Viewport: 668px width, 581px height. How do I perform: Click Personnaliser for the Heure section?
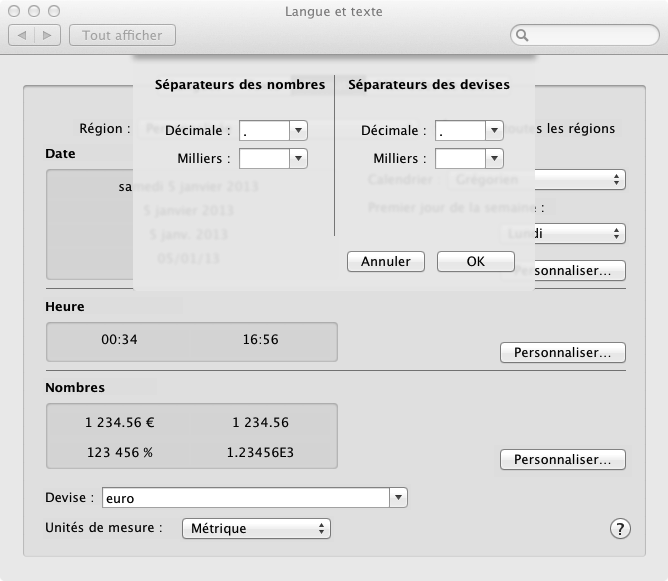click(562, 353)
